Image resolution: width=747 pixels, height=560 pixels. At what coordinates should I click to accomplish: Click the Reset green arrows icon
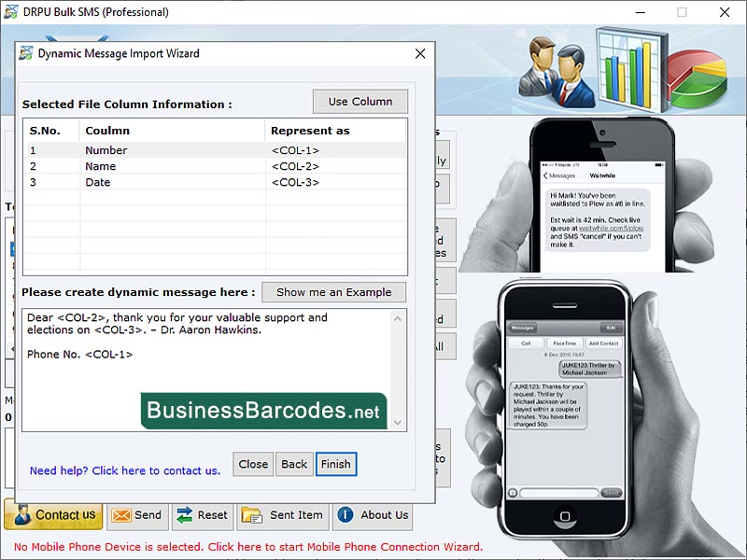(185, 515)
